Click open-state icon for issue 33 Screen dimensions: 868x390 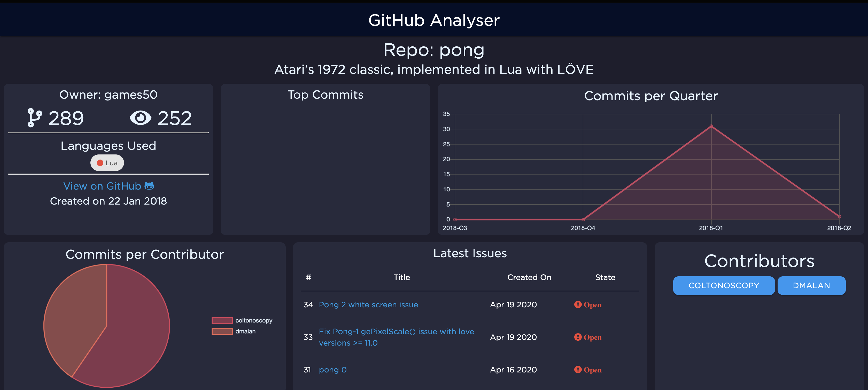(578, 337)
